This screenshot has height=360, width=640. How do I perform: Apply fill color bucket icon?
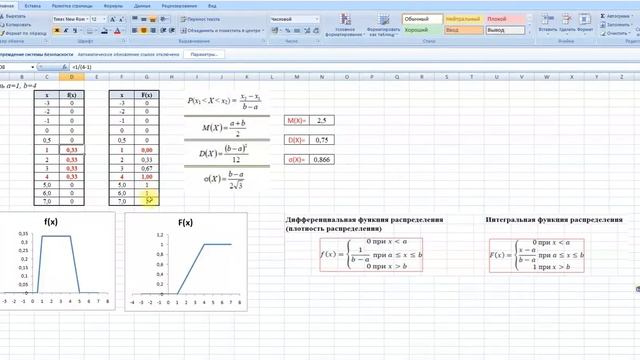pos(104,31)
